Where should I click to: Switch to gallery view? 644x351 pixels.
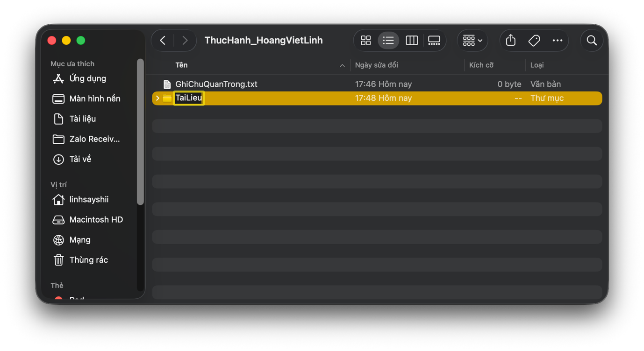tap(434, 41)
